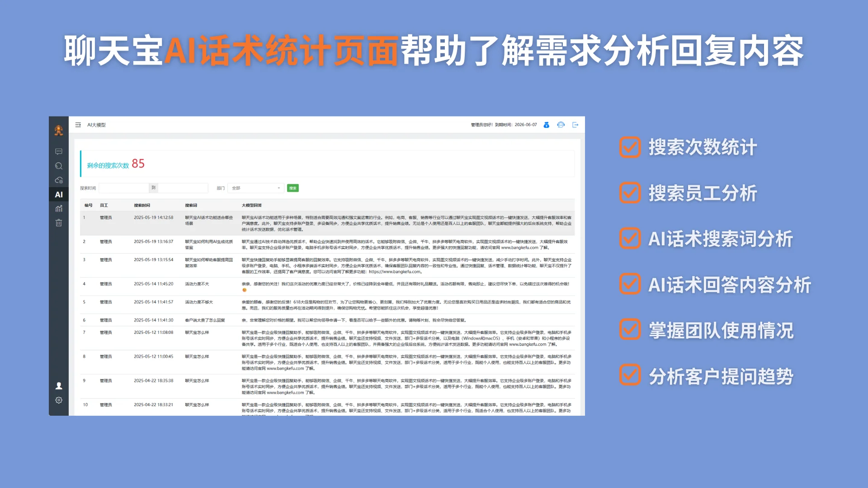Click the expiry date 2026-06-07 text

click(526, 125)
